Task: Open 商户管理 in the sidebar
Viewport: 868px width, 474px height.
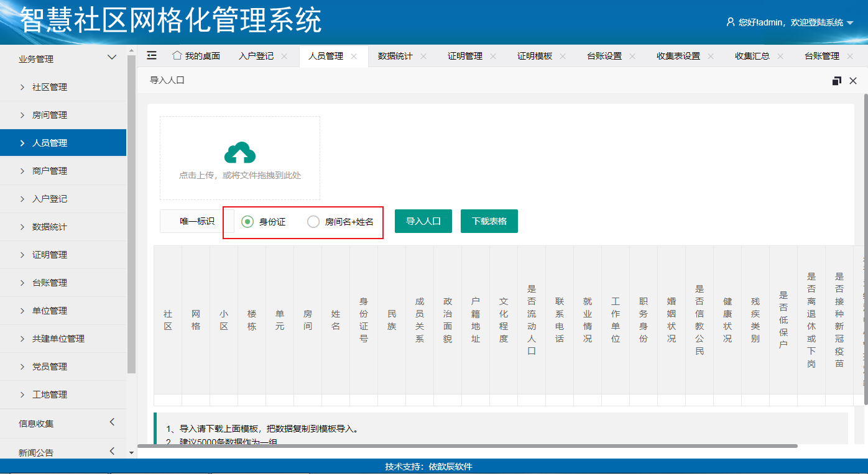Action: pyautogui.click(x=50, y=171)
